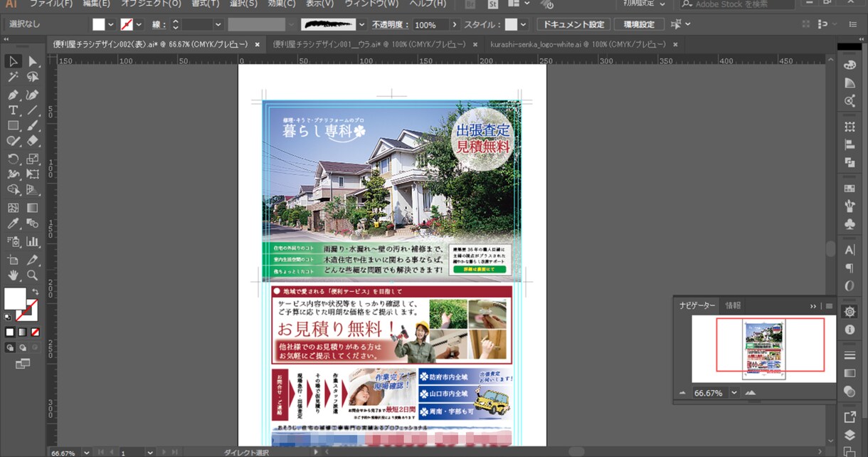This screenshot has height=457, width=868.
Task: Select the Width (warp) tool
Action: coord(13,174)
